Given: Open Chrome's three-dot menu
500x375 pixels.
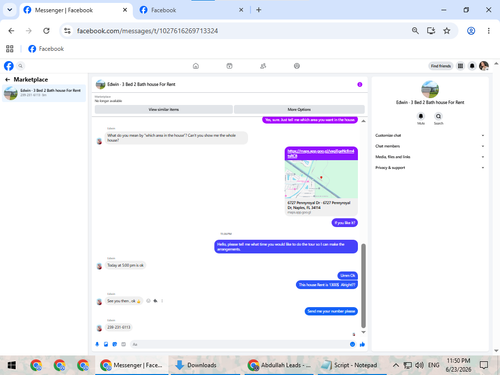Looking at the screenshot, I should pos(489,31).
